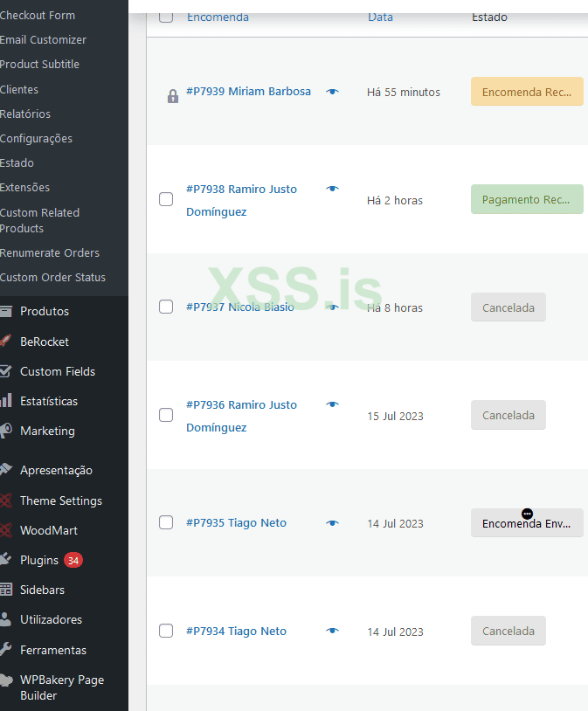
Task: Click the Theme Settings icon
Action: (x=6, y=500)
